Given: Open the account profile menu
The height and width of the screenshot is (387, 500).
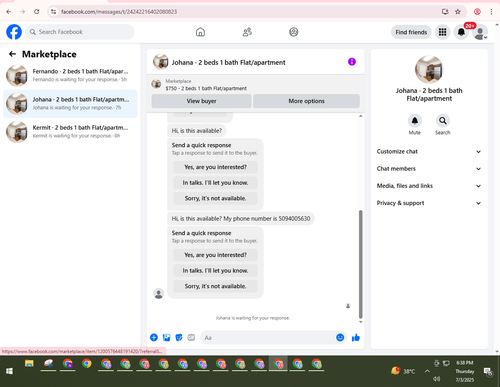Looking at the screenshot, I should pyautogui.click(x=480, y=32).
